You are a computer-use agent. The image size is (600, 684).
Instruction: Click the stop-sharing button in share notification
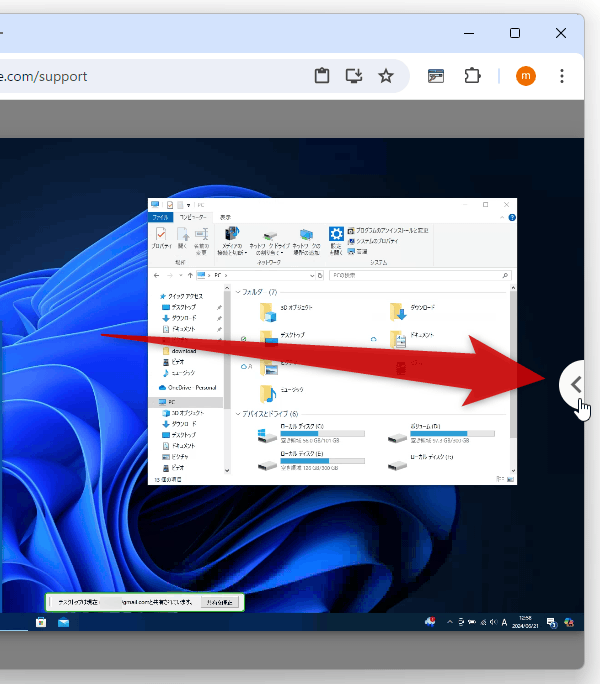[219, 602]
